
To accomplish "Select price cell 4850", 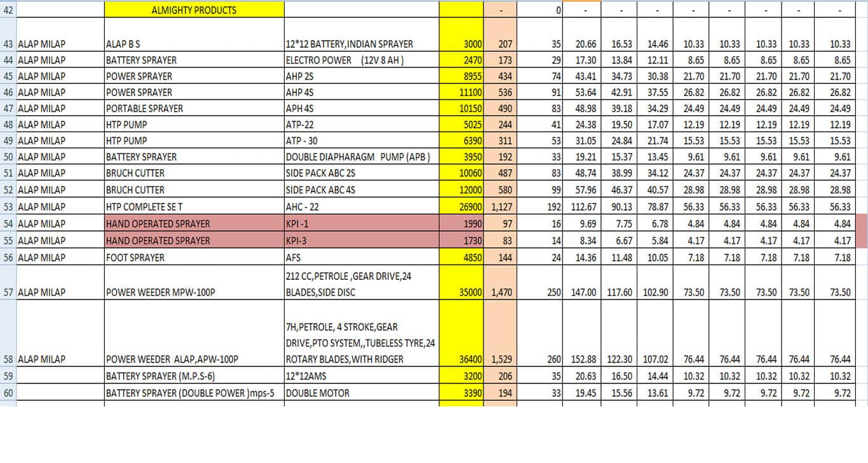I will (461, 258).
